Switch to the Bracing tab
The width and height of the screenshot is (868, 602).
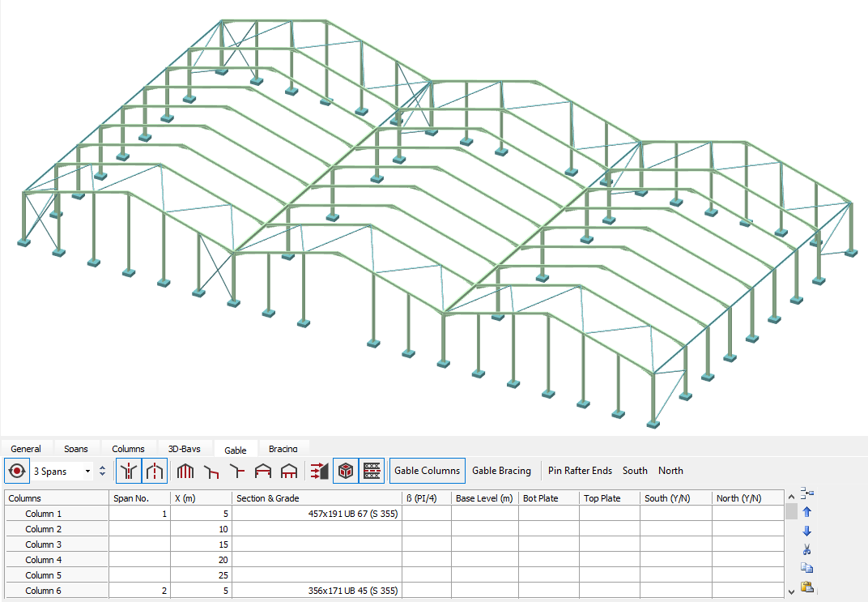283,449
